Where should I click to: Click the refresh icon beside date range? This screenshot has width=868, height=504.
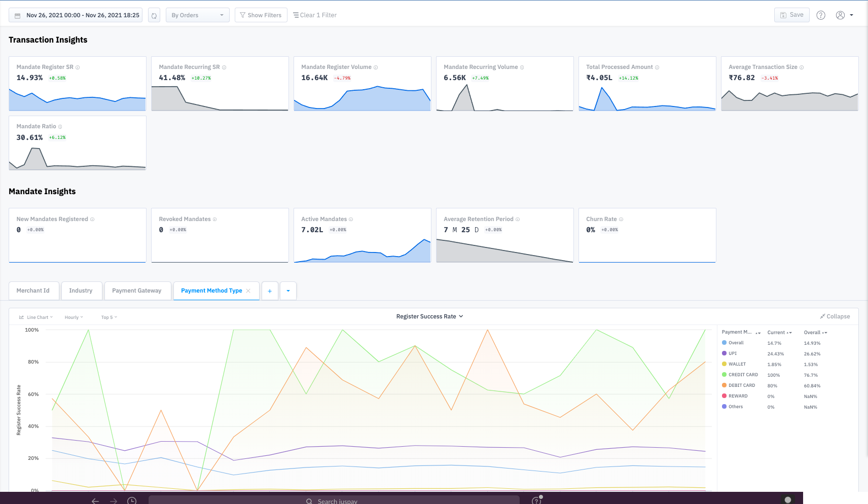(154, 15)
